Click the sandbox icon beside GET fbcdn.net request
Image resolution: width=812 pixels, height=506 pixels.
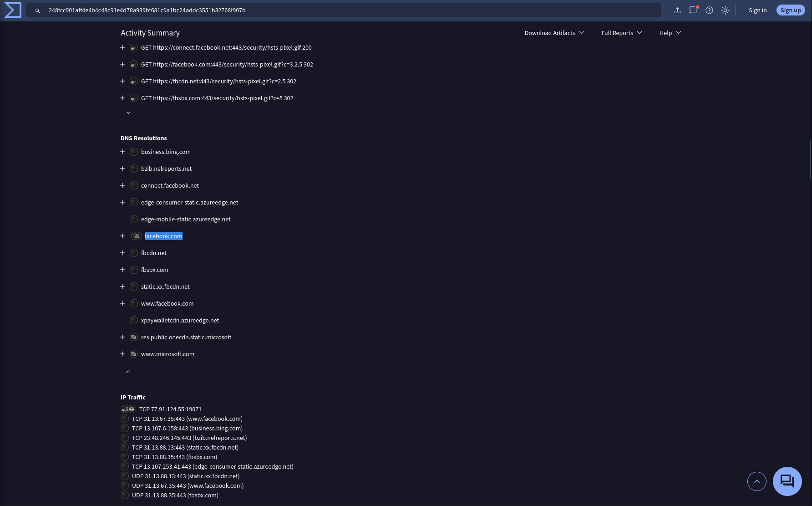point(134,81)
